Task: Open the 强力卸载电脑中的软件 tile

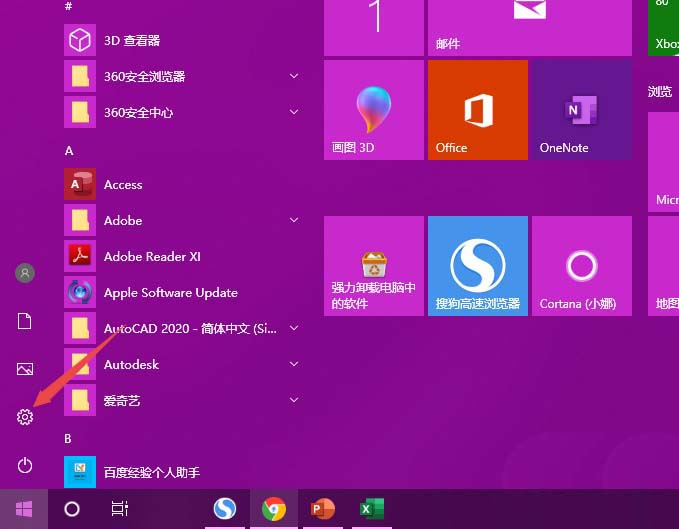Action: [374, 266]
